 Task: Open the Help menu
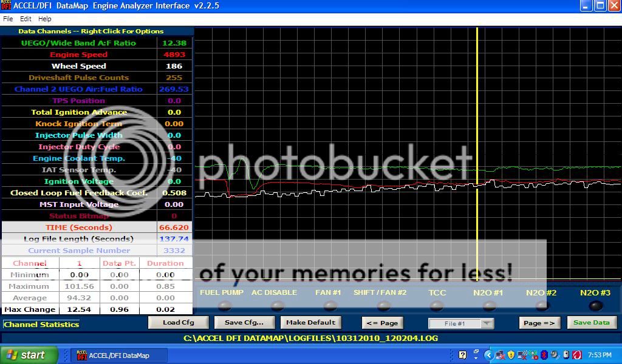[x=44, y=19]
